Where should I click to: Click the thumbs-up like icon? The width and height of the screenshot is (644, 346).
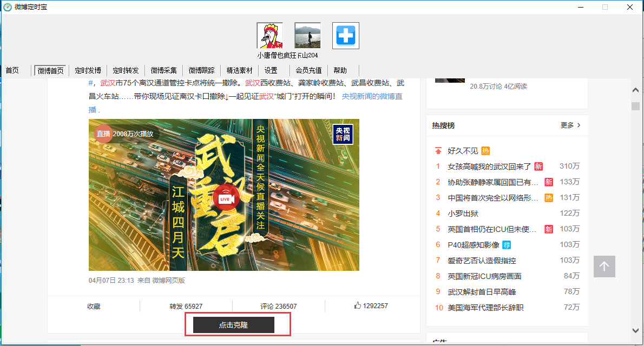point(358,306)
